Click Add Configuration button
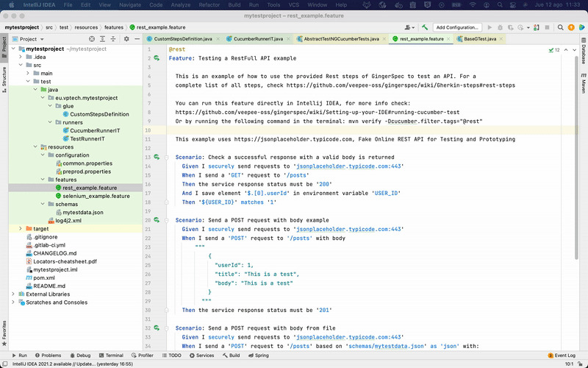Image resolution: width=588 pixels, height=368 pixels. click(x=456, y=27)
